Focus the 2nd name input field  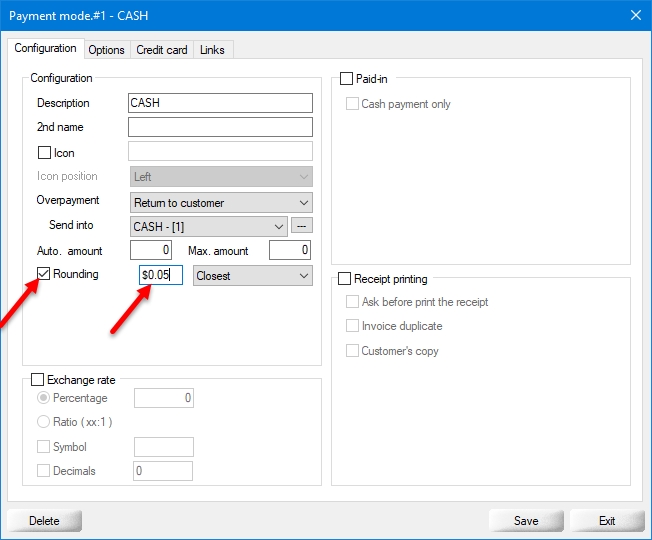coord(220,127)
